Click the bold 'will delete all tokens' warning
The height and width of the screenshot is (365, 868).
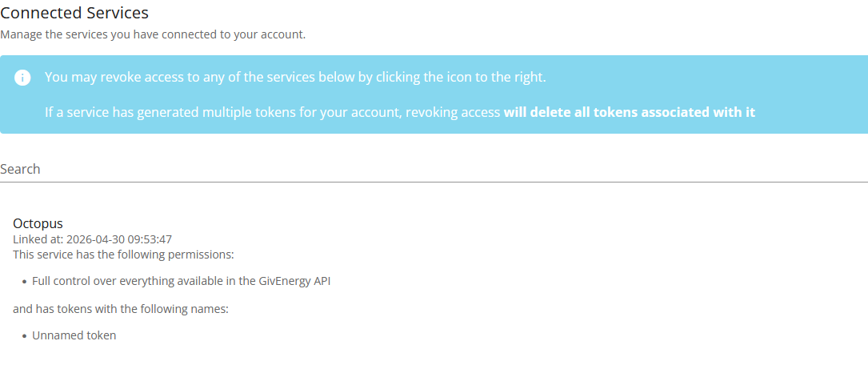[x=630, y=112]
